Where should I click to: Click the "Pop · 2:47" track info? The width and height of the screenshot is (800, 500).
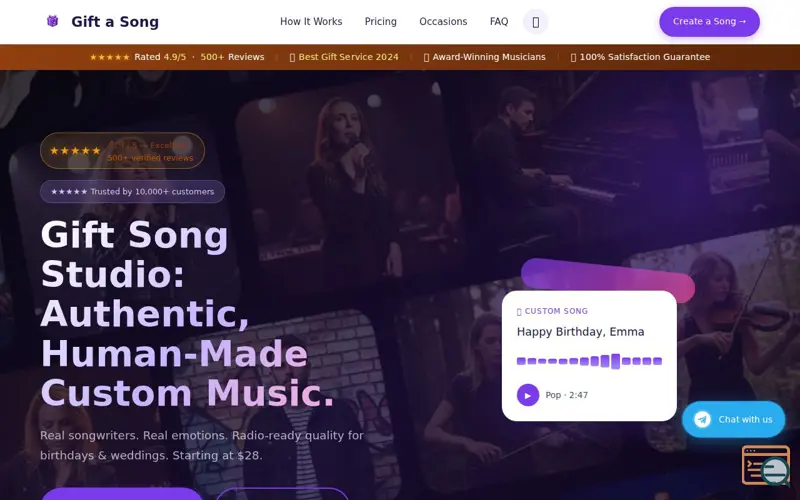click(x=566, y=395)
